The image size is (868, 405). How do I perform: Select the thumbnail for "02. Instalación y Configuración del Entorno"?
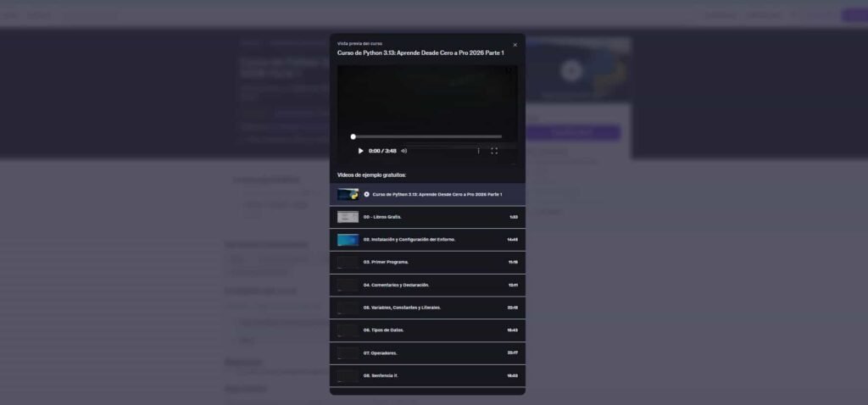point(348,240)
